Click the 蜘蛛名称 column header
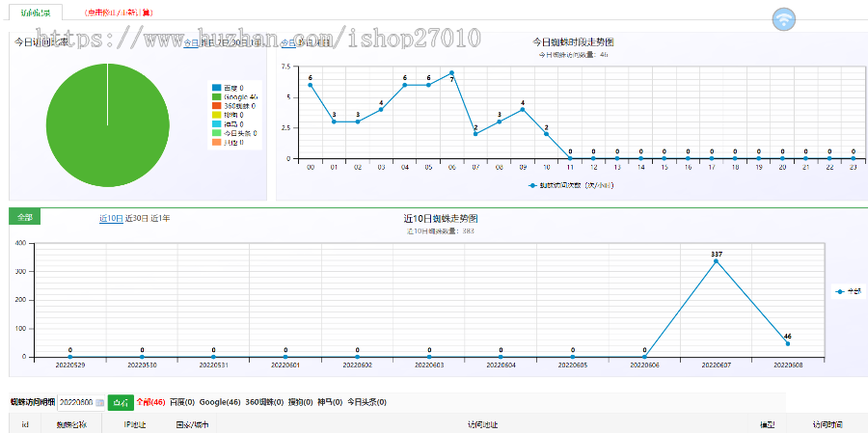 tap(70, 424)
